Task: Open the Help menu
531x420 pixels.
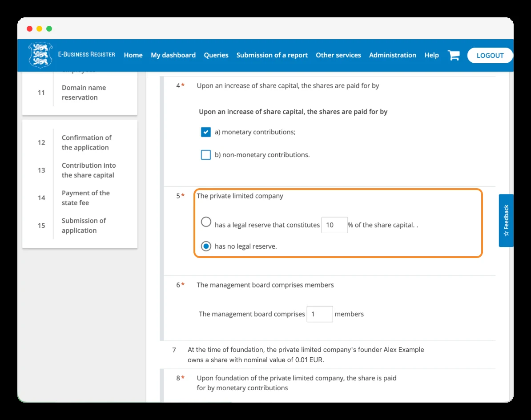Action: click(x=431, y=55)
